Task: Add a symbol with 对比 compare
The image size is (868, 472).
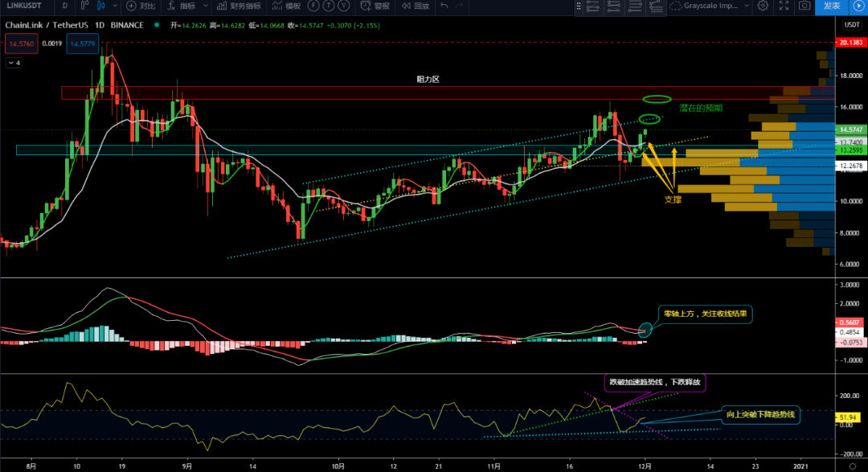Action: pos(141,6)
